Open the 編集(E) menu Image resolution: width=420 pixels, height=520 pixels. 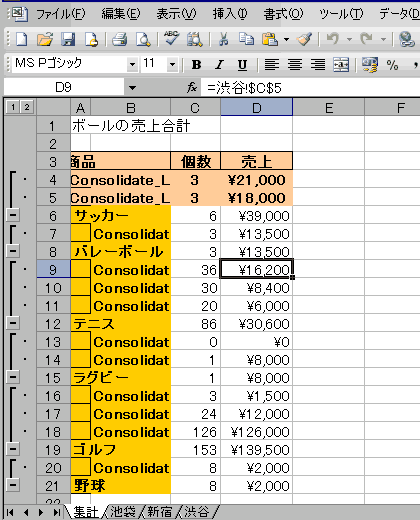121,14
